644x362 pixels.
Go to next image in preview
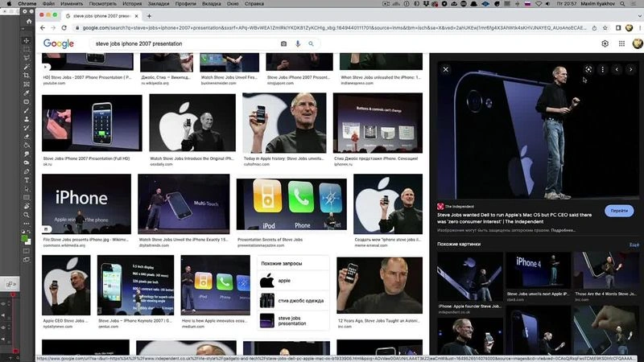pos(631,69)
